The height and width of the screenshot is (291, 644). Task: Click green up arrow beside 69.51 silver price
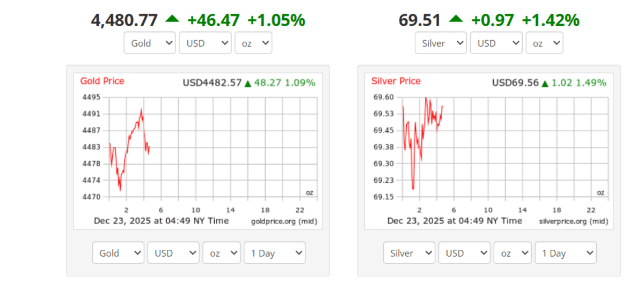tap(456, 19)
